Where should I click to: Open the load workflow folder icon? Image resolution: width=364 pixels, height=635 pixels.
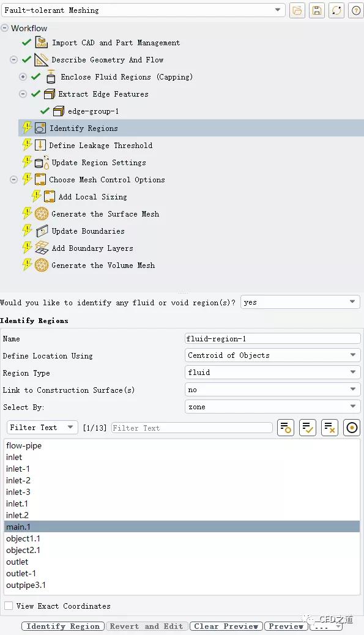pos(297,10)
